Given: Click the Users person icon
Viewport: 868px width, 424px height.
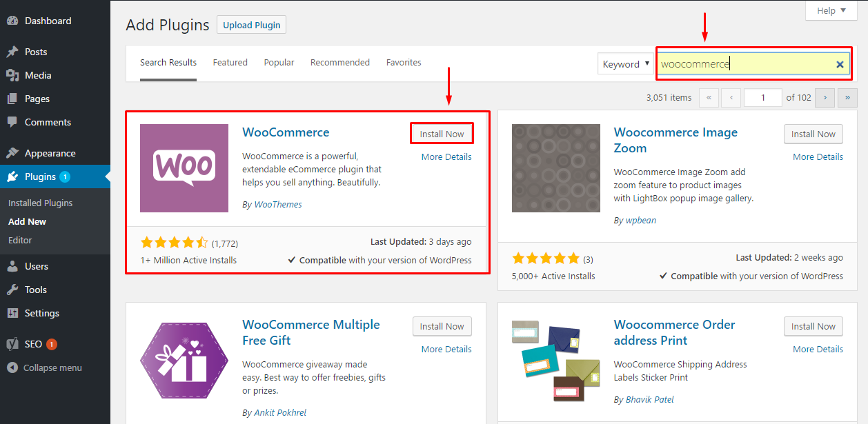Looking at the screenshot, I should 12,266.
